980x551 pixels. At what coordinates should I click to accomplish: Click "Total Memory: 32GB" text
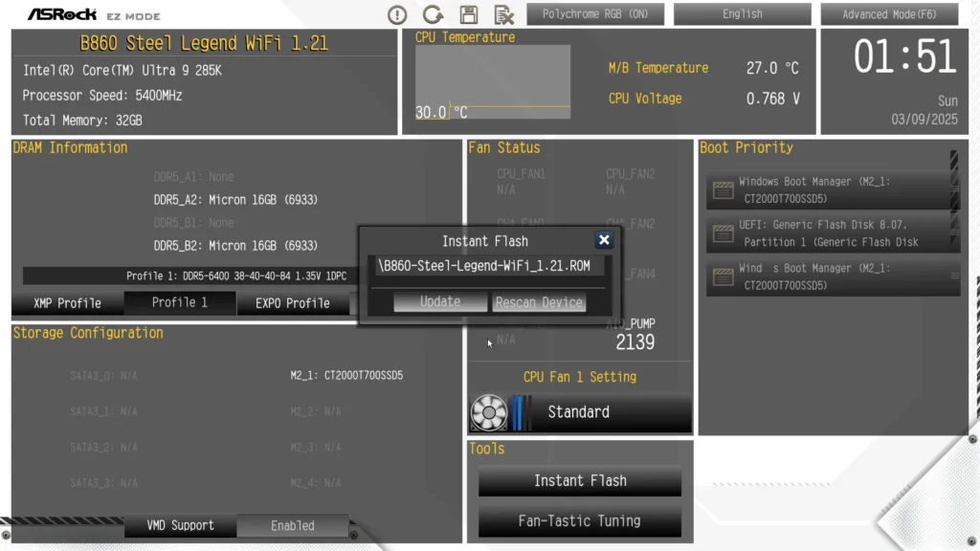(82, 121)
